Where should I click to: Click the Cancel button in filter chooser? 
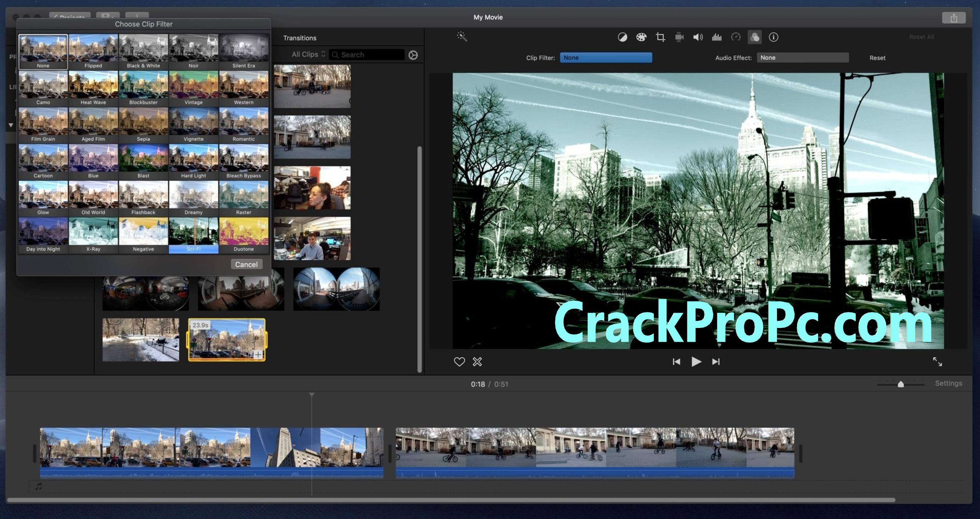pyautogui.click(x=246, y=263)
